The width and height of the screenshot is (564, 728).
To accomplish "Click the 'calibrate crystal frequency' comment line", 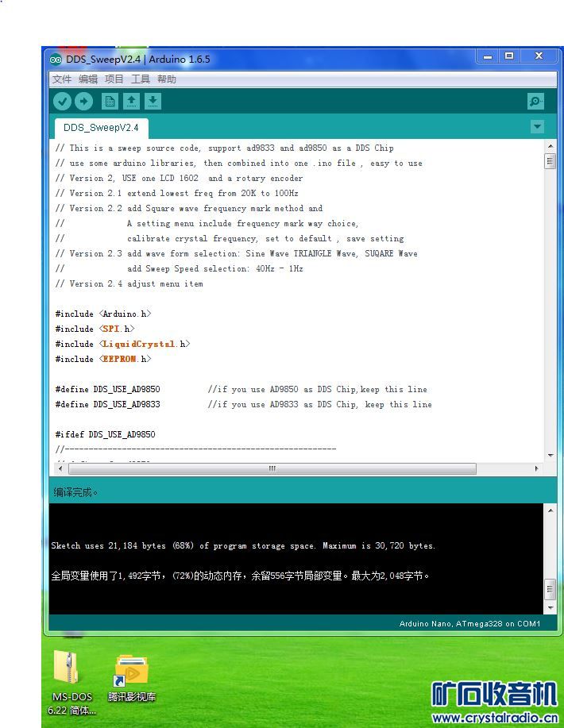I will 230,238.
